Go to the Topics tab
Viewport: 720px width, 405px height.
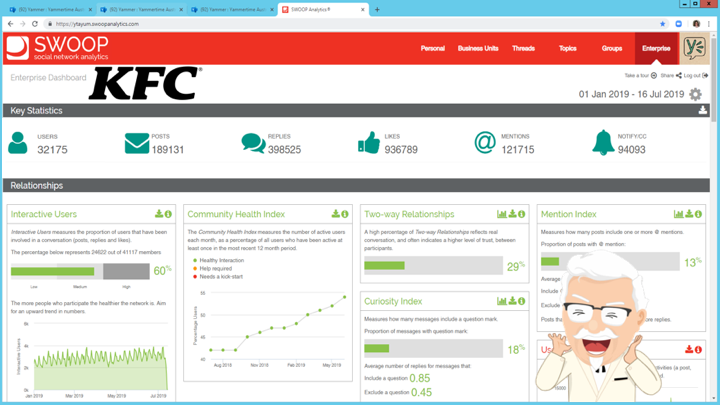coord(568,48)
